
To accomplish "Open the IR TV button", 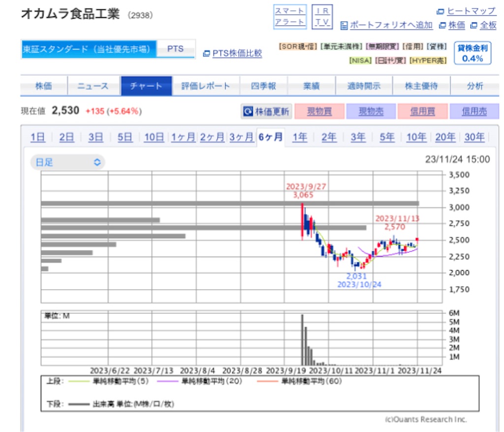I will (x=322, y=17).
